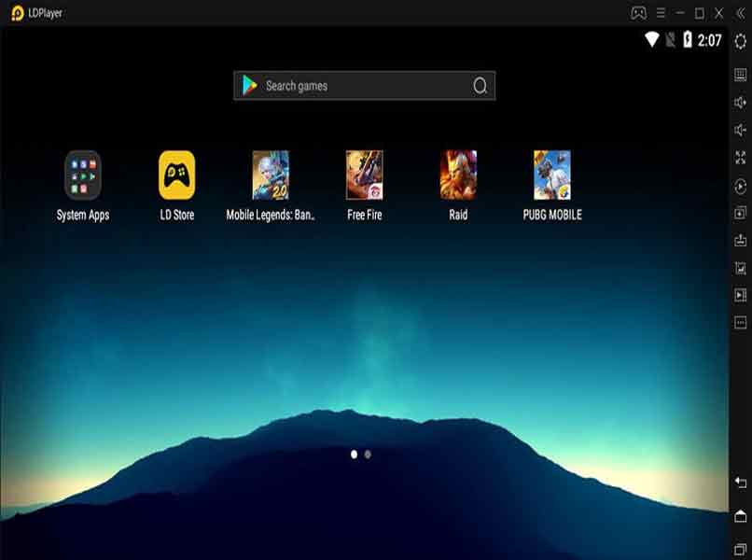The width and height of the screenshot is (752, 560).
Task: Open Mobile Legends: Bang Bang game
Action: [x=271, y=175]
